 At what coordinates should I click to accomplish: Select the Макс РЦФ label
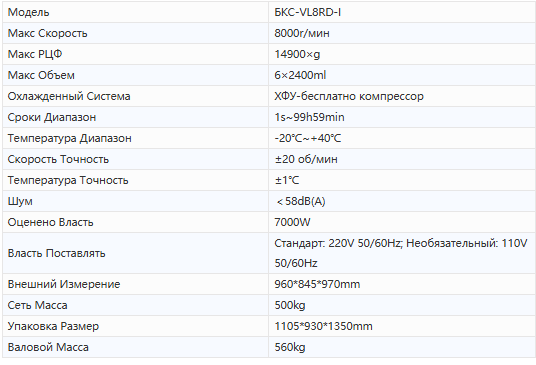(x=35, y=54)
